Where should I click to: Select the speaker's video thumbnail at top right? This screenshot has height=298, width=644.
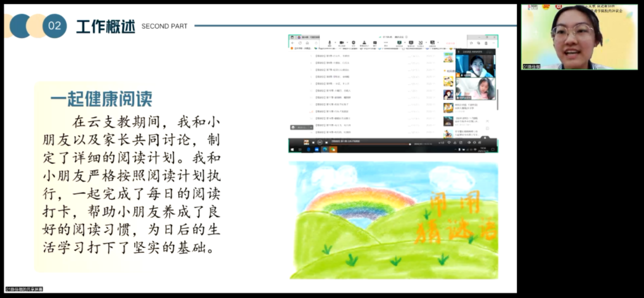[579, 37]
